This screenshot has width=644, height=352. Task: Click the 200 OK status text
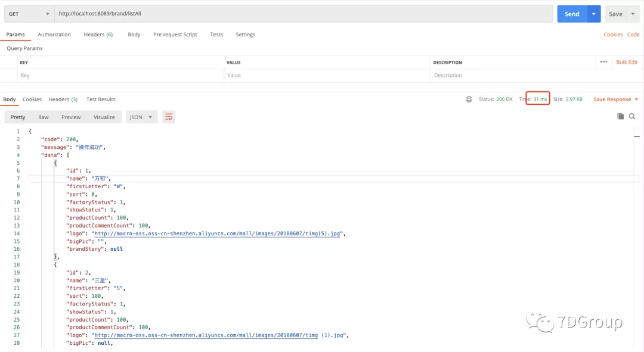pyautogui.click(x=504, y=99)
